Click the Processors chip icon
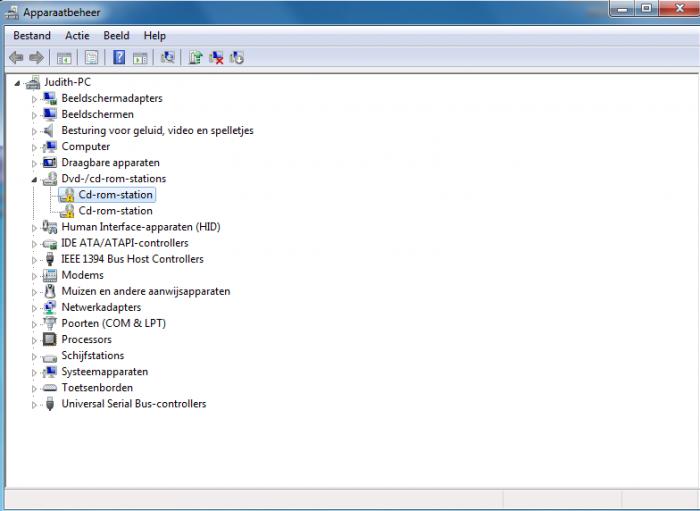This screenshot has width=700, height=511. coord(50,339)
